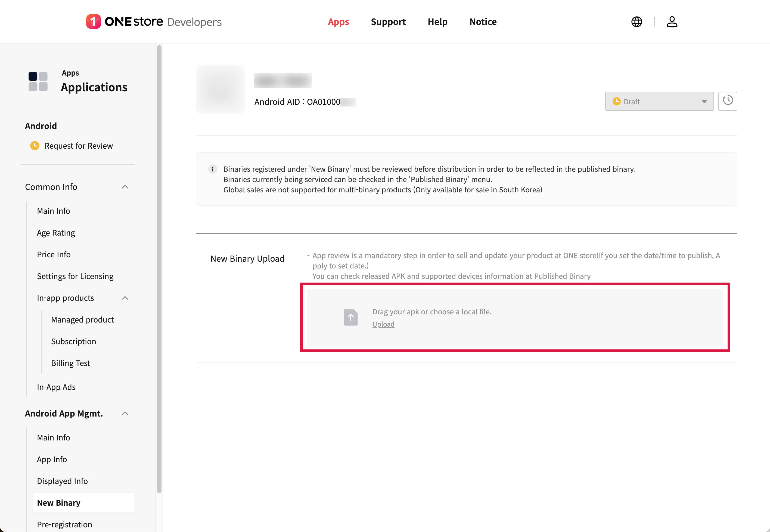
Task: Open Settings for Licensing page
Action: point(75,276)
